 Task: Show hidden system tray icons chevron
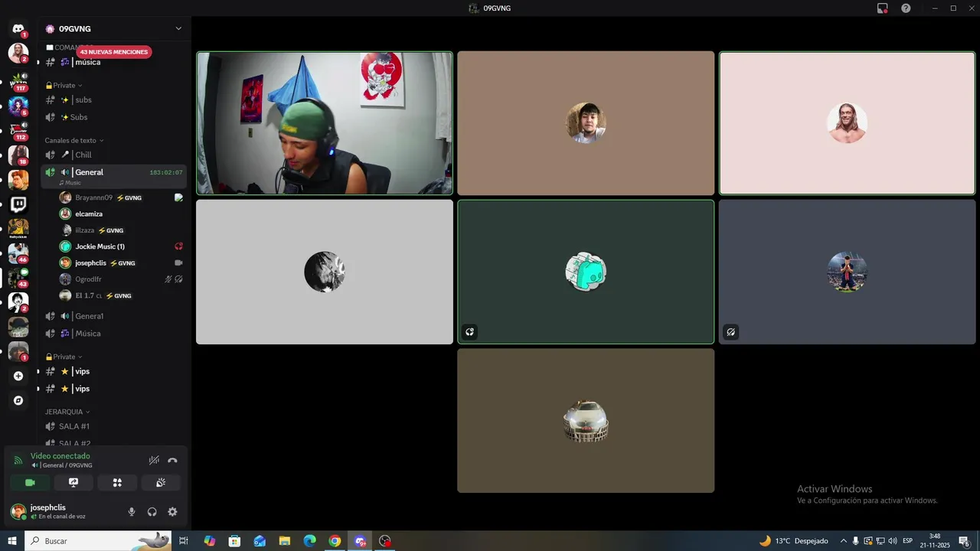click(844, 541)
